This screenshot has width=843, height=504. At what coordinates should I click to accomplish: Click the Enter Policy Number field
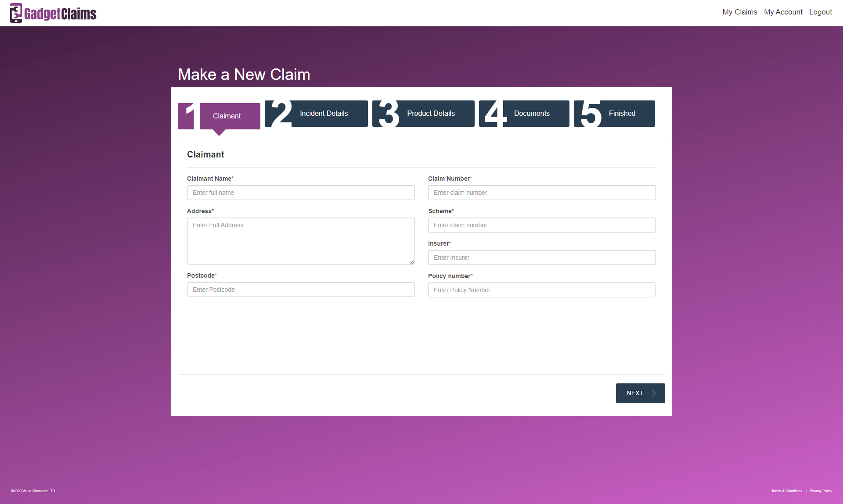542,290
